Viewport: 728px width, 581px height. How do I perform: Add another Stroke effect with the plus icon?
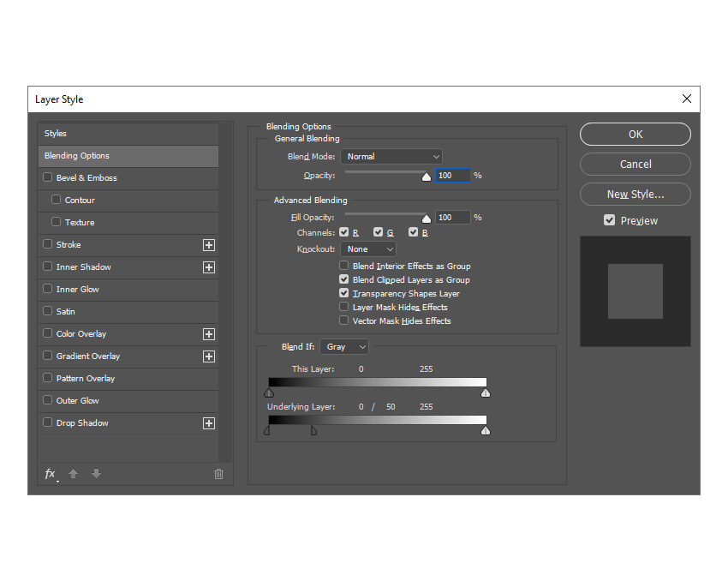pos(209,244)
